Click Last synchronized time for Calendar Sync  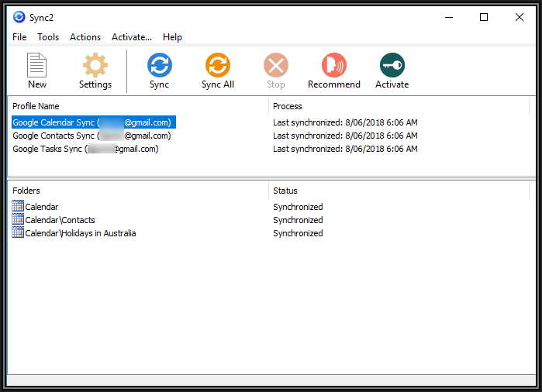(345, 122)
